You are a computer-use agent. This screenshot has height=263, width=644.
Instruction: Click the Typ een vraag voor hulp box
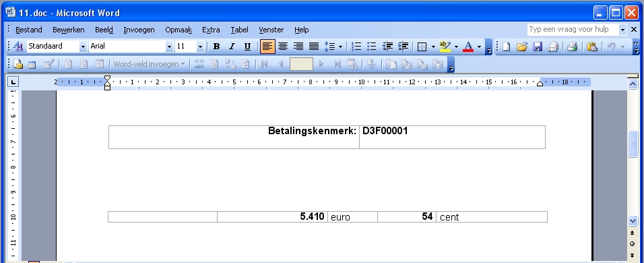pyautogui.click(x=573, y=29)
